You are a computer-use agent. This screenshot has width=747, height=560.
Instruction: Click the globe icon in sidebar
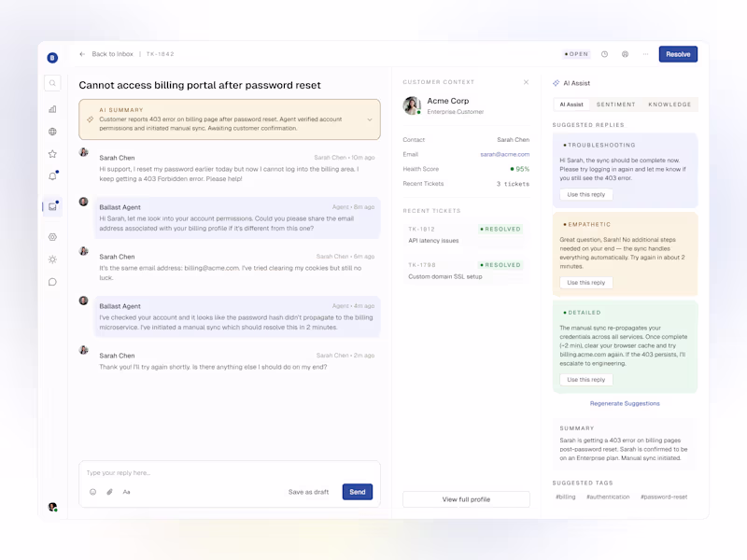(x=52, y=132)
